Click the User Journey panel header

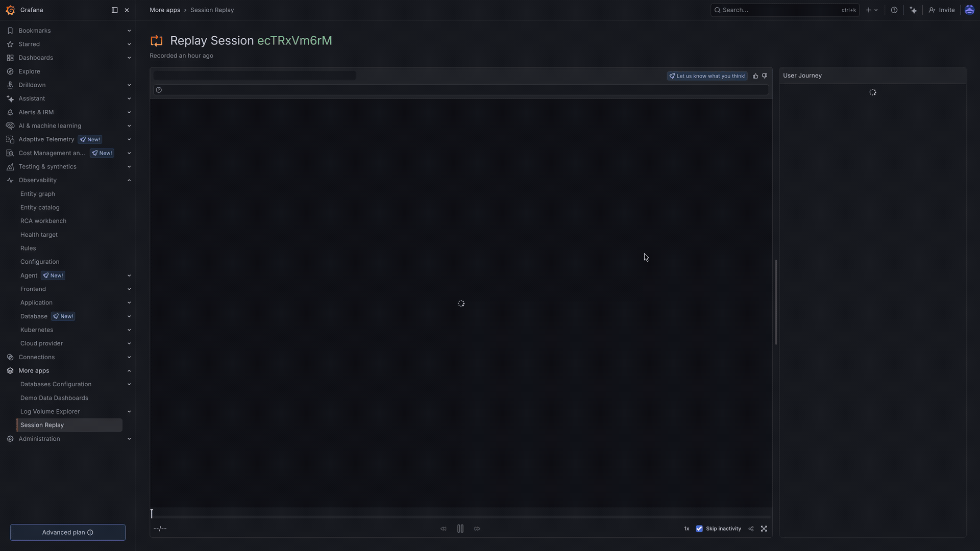[x=873, y=76]
